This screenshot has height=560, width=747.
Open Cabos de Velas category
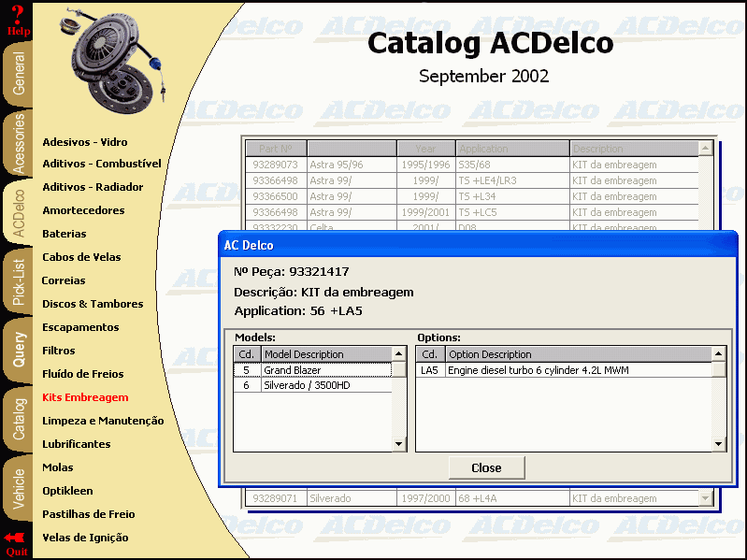(81, 257)
